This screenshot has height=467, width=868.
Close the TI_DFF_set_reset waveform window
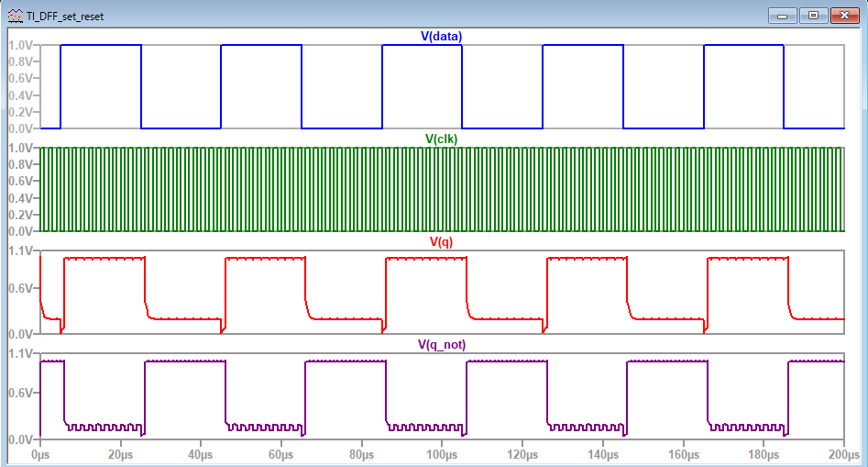tap(842, 16)
